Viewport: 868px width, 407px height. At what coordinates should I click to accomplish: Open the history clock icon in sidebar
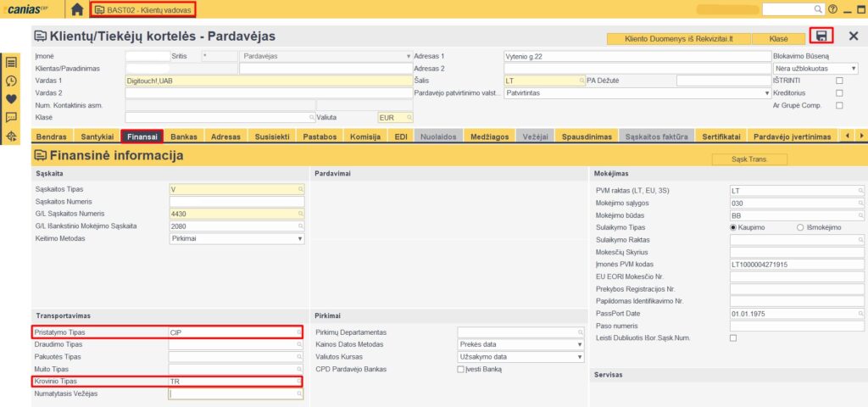pos(11,81)
